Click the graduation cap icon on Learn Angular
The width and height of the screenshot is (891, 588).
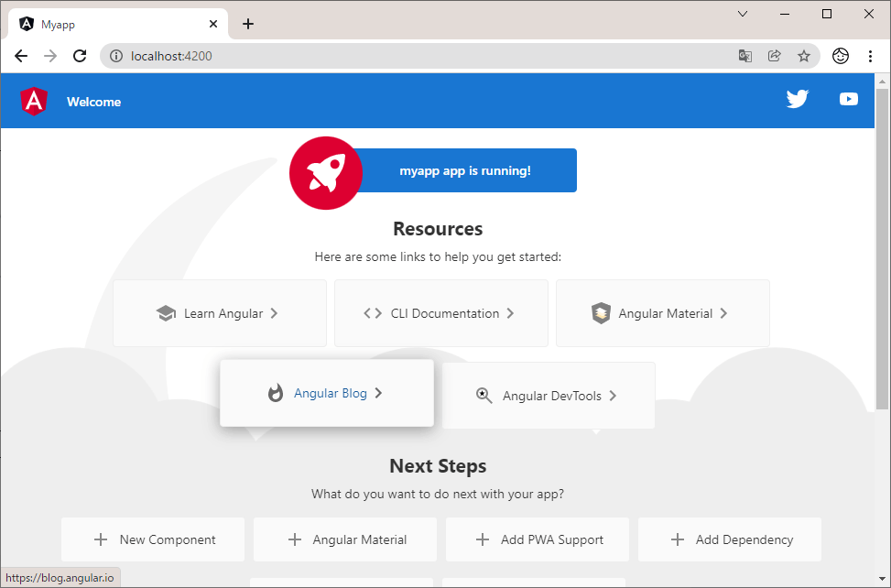click(166, 313)
